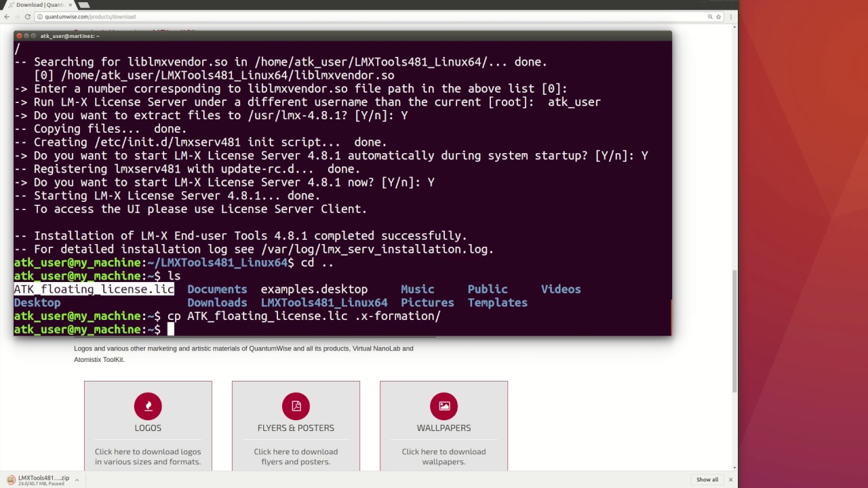This screenshot has height=488, width=868.
Task: Minimize the terminal window
Action: [26, 36]
